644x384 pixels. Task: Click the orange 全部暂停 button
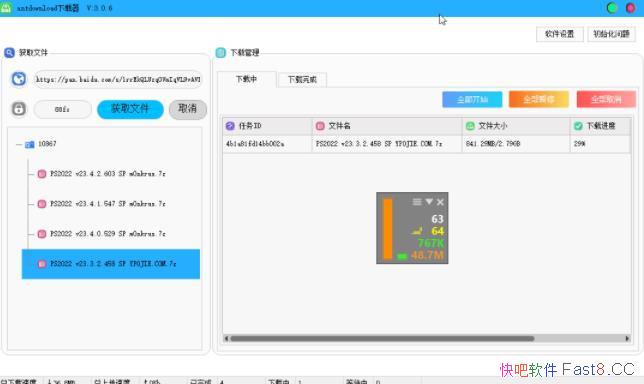539,99
